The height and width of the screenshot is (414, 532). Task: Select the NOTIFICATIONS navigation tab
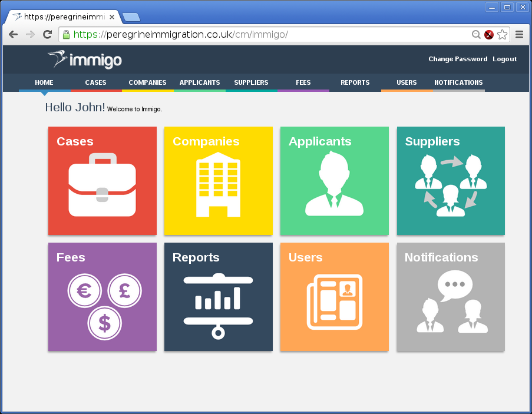[459, 82]
